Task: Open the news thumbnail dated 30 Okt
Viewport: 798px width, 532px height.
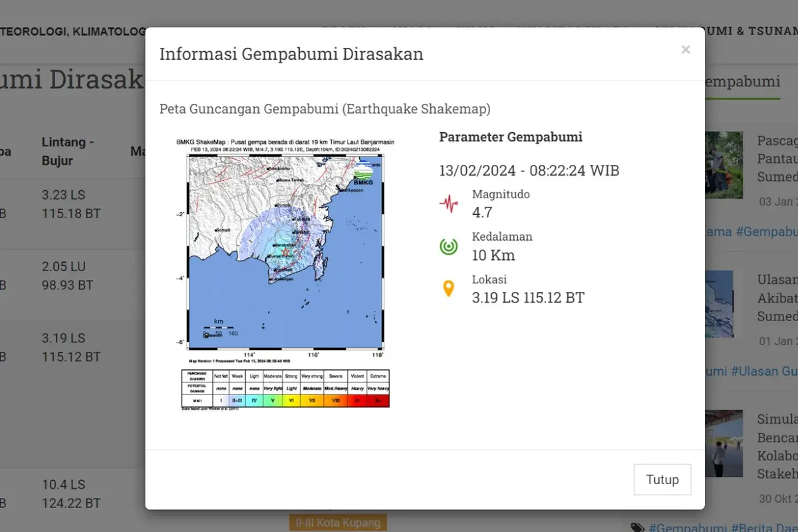Action: [724, 443]
